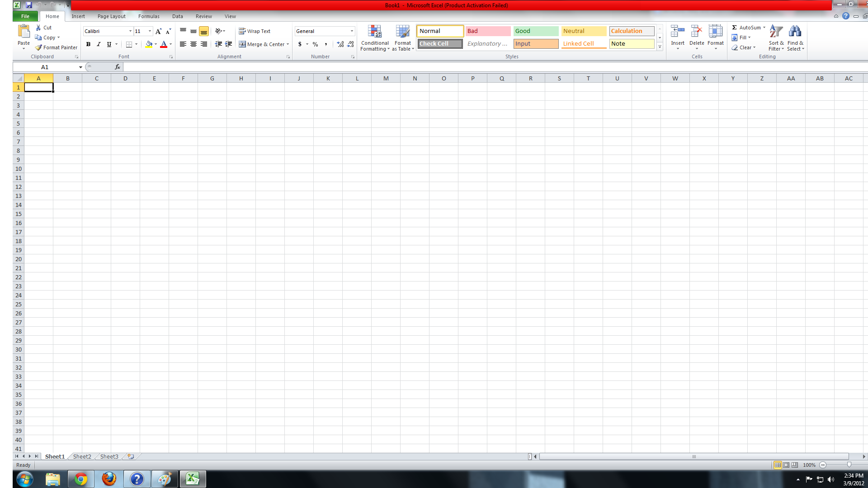Click the Conditional Formatting icon
Viewport: 868px width, 488px height.
point(375,32)
